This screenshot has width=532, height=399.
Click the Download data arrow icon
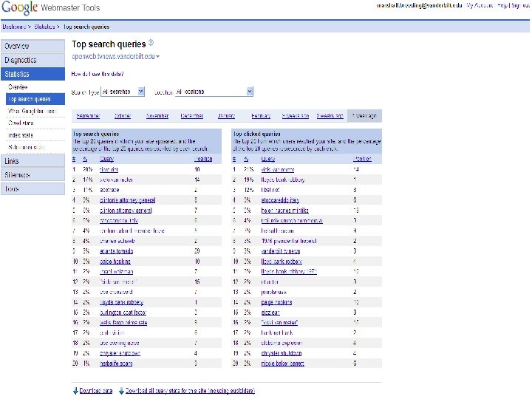tap(75, 391)
